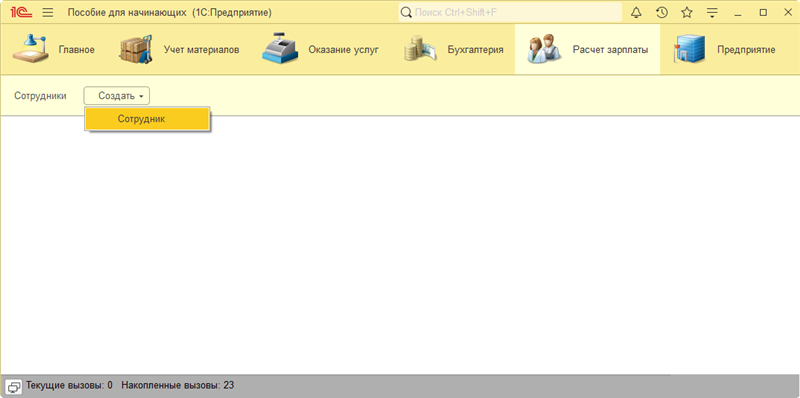The height and width of the screenshot is (398, 800).
Task: Maximize the application window
Action: (x=763, y=13)
